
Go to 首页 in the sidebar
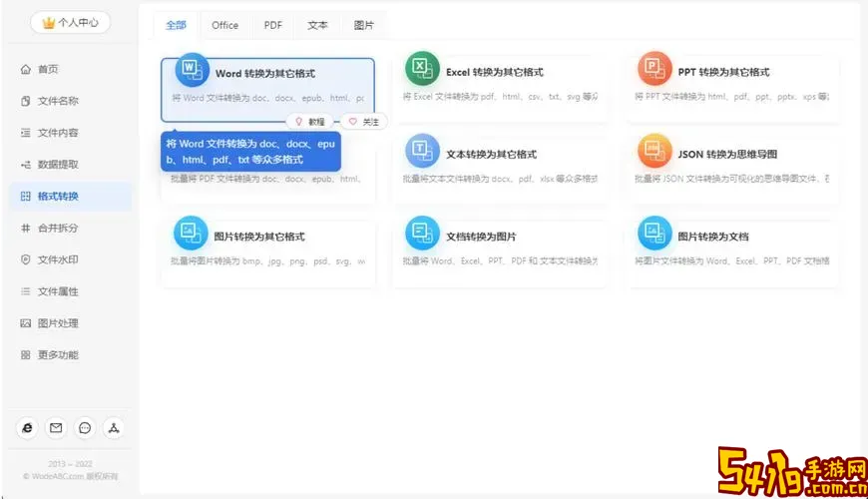point(70,69)
